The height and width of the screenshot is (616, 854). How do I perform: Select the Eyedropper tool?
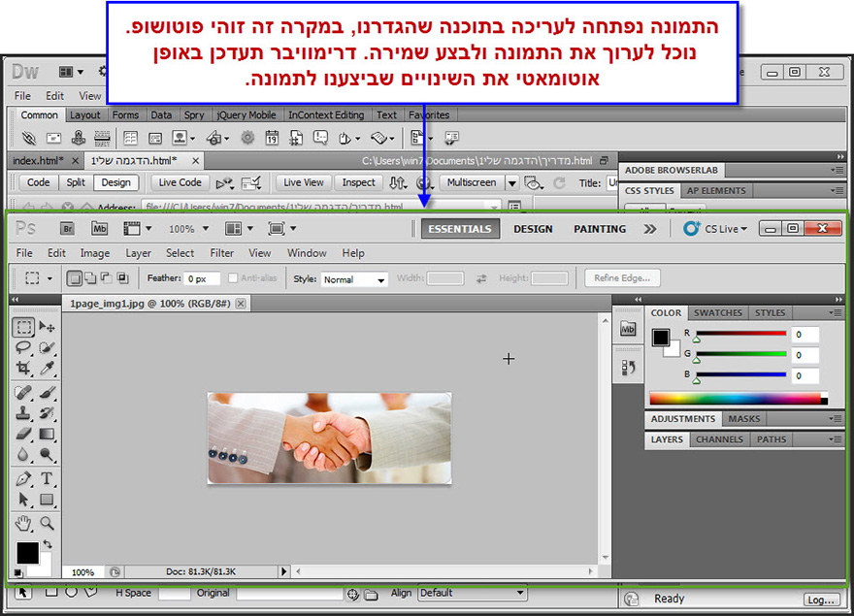[x=47, y=368]
